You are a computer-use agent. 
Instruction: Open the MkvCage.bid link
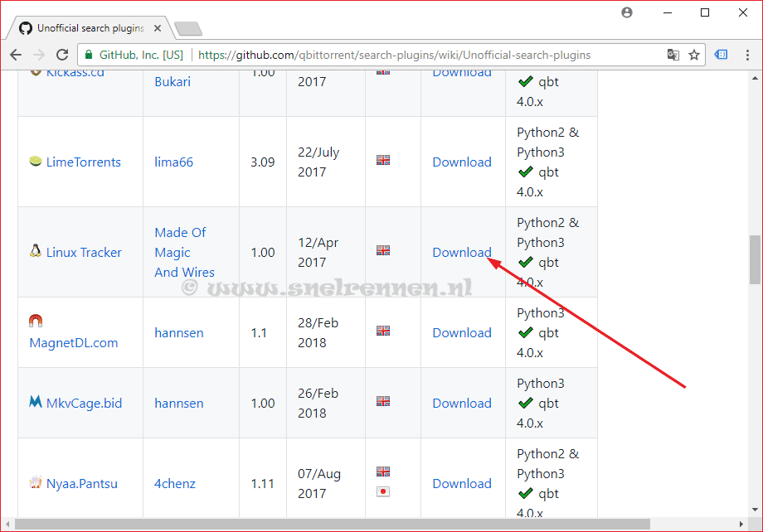pyautogui.click(x=84, y=403)
